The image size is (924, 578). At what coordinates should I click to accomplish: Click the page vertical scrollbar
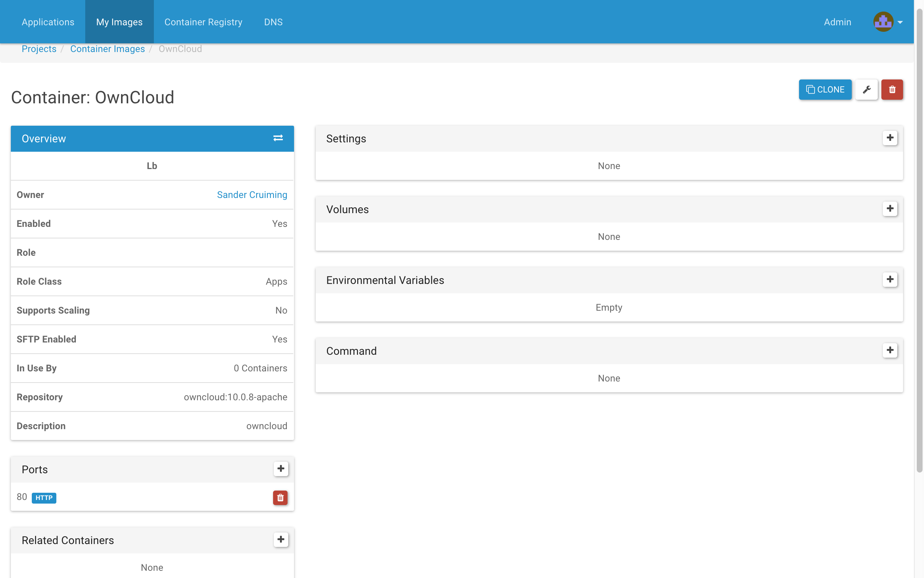click(919, 241)
